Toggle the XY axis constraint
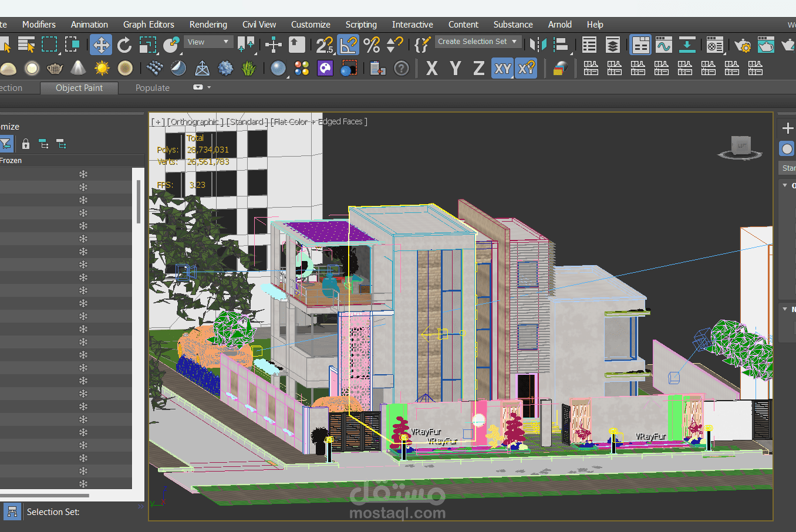796x532 pixels. coord(502,69)
